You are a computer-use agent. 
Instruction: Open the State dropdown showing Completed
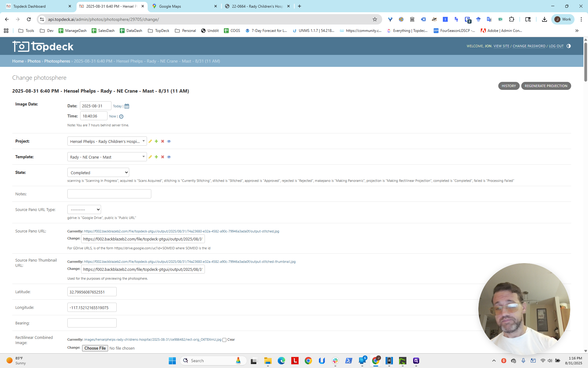98,173
